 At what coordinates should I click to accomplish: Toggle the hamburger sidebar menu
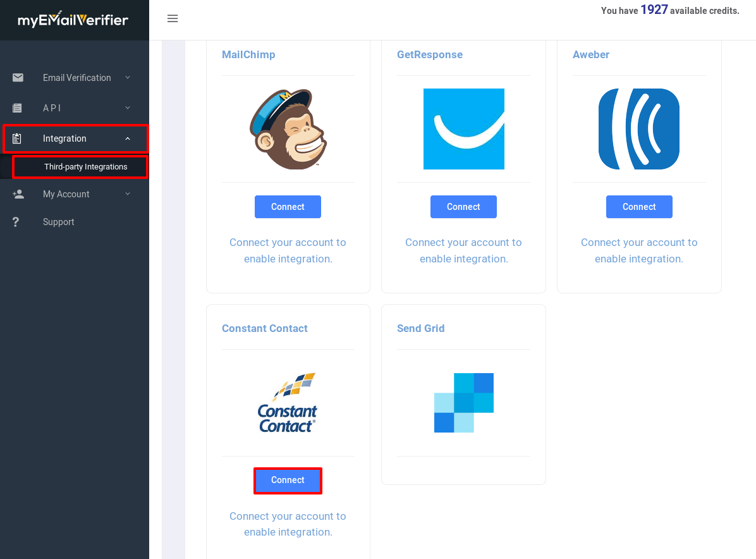pos(173,19)
